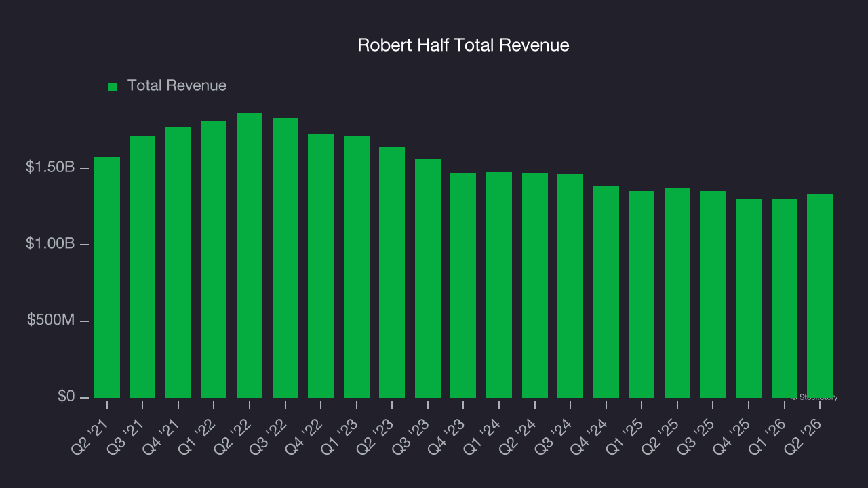The height and width of the screenshot is (488, 868).
Task: Click the "$0" y-axis label
Action: 66,397
